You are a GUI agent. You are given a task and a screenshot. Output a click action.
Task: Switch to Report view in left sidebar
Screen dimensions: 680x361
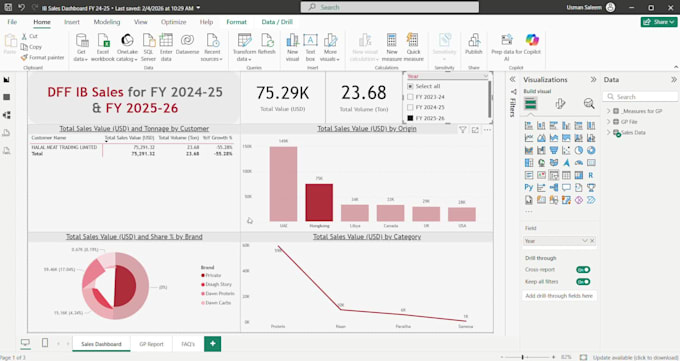pyautogui.click(x=7, y=80)
